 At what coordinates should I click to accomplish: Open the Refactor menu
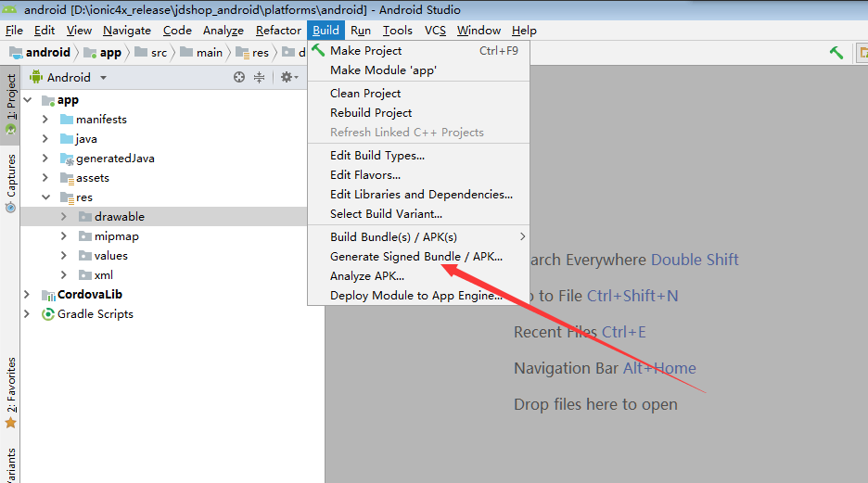pos(278,31)
